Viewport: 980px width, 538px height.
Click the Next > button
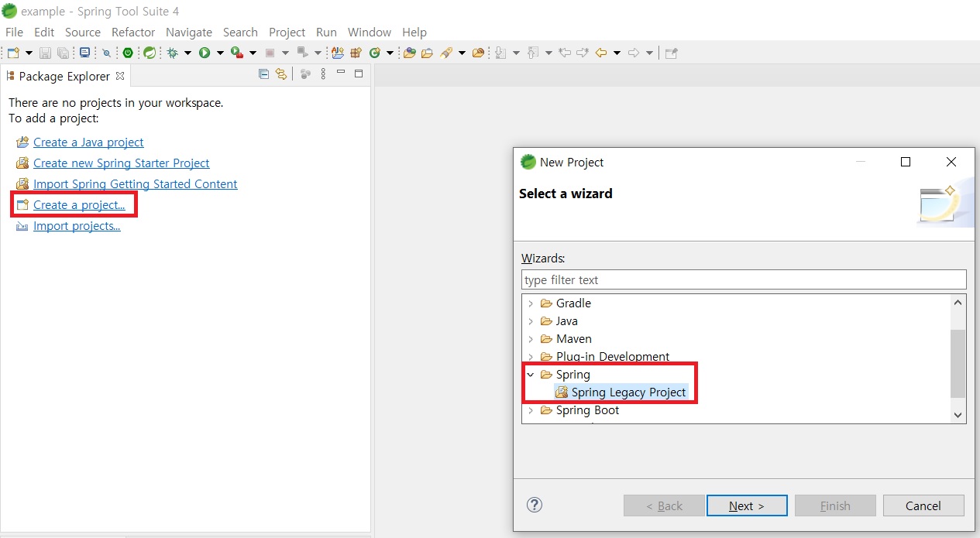(x=747, y=505)
